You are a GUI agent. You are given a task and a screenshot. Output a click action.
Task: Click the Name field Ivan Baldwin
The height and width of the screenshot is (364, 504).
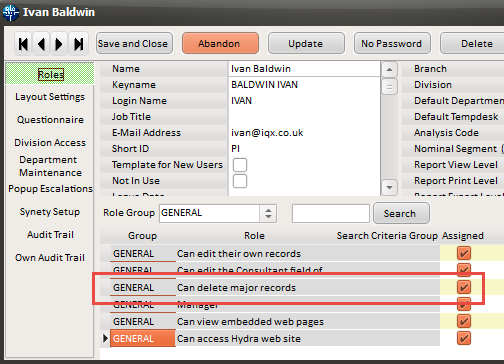pos(304,69)
